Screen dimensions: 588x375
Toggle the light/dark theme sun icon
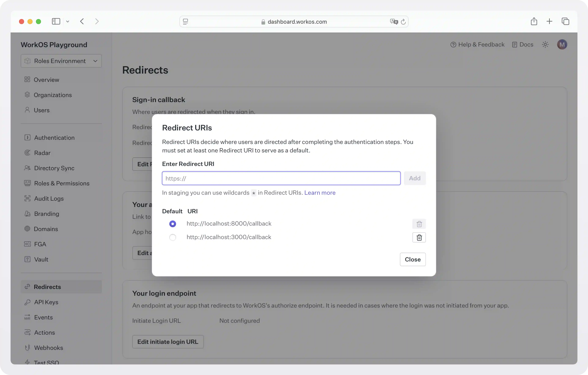pyautogui.click(x=545, y=44)
